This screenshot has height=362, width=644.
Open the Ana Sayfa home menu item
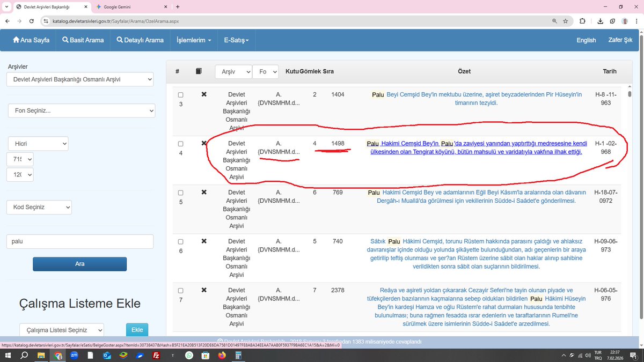pos(31,40)
